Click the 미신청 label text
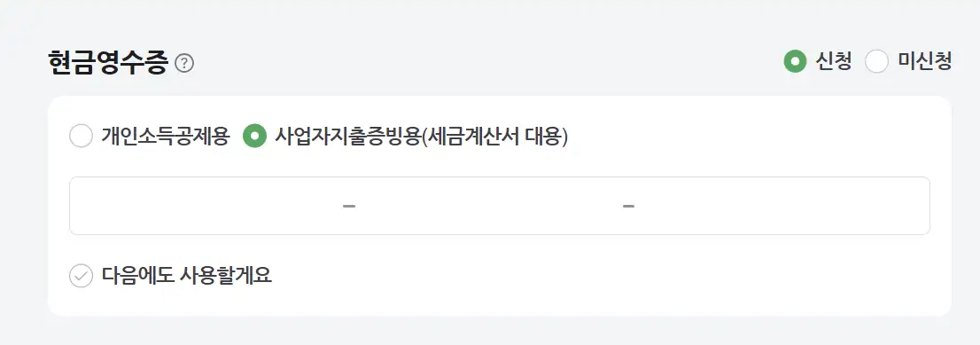This screenshot has width=980, height=345. [x=924, y=61]
